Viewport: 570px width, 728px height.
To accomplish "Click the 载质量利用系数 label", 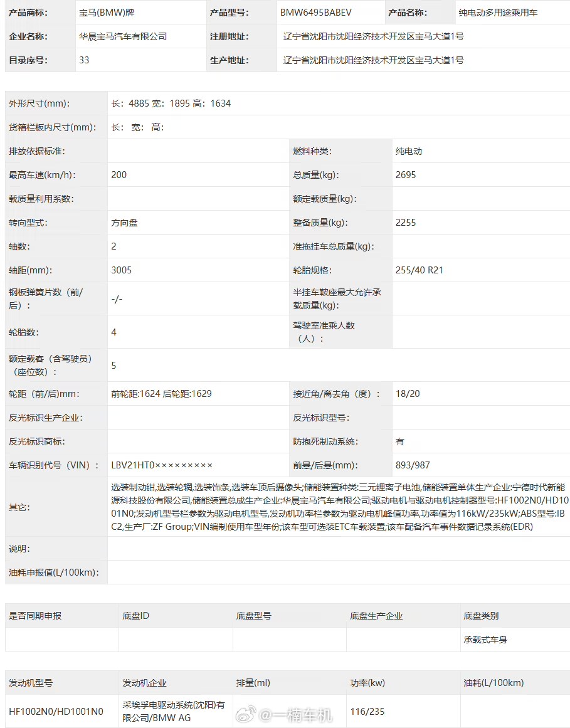I will [41, 199].
